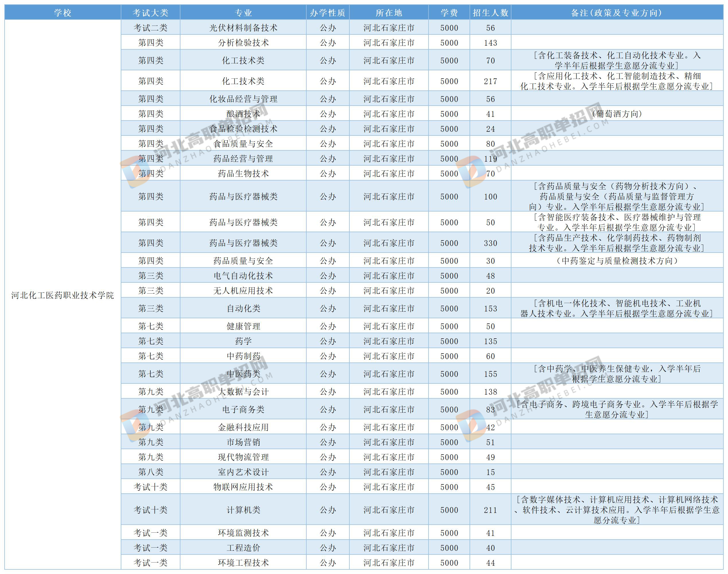This screenshot has width=728, height=574.
Task: Select the 药品质量与安全 major cell
Action: tap(243, 260)
